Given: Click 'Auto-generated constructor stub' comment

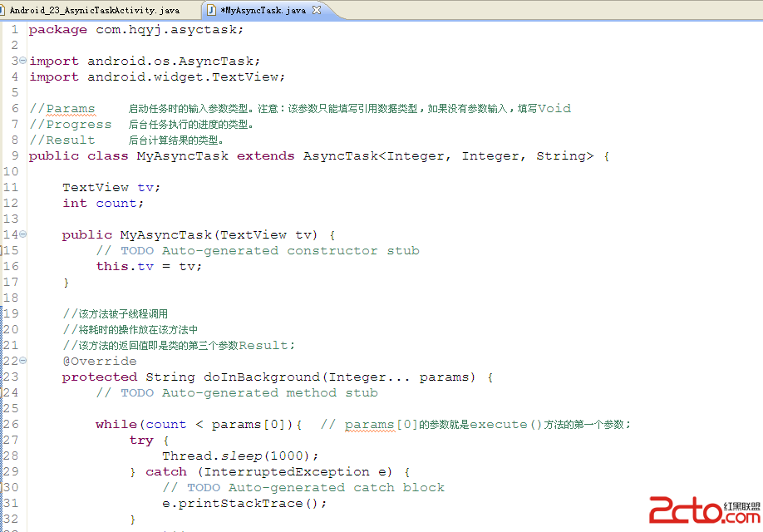Looking at the screenshot, I should point(291,251).
